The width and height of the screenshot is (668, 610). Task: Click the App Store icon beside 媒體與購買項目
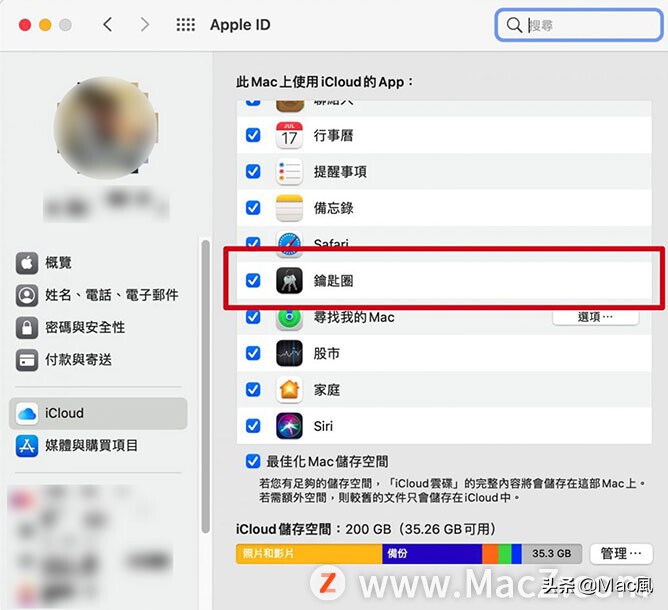tap(27, 446)
